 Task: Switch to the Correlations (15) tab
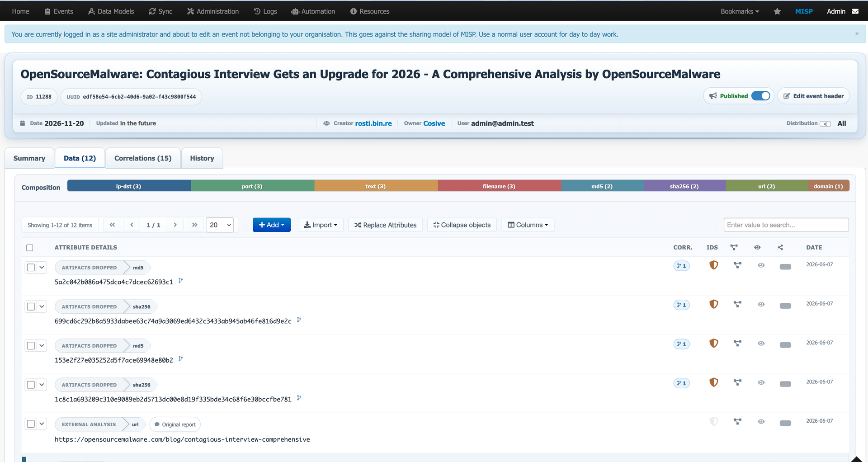pyautogui.click(x=143, y=158)
